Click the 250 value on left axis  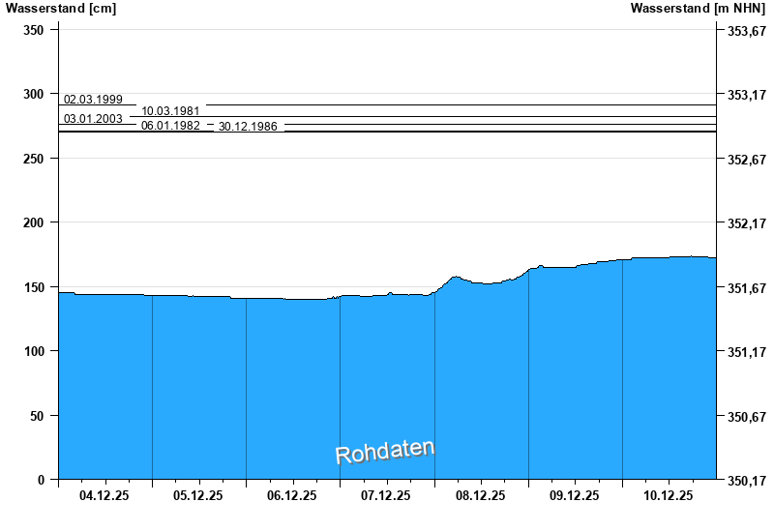[x=34, y=159]
